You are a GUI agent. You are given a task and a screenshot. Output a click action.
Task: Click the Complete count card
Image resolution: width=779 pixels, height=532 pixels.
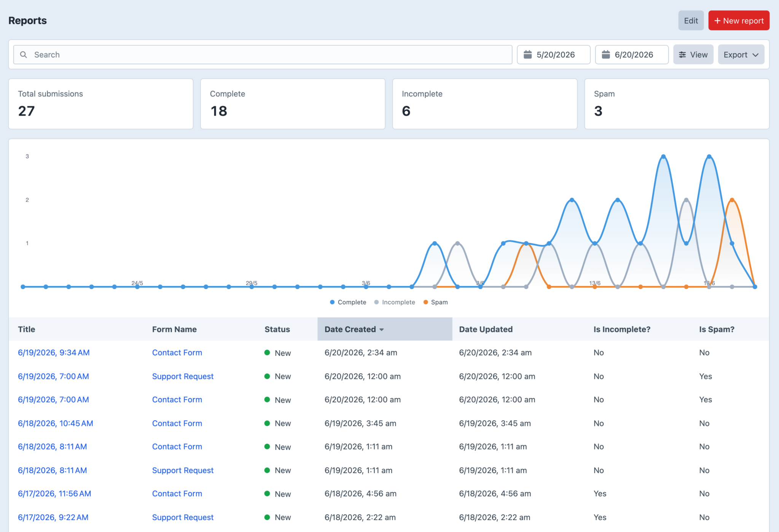point(293,104)
